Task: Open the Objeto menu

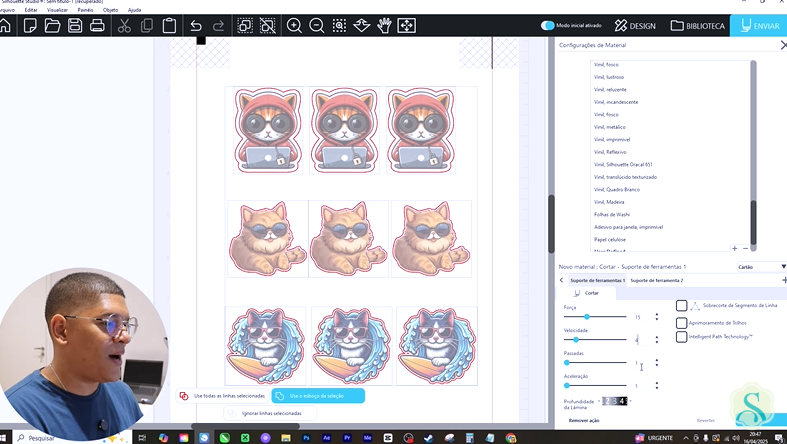Action: (110, 10)
